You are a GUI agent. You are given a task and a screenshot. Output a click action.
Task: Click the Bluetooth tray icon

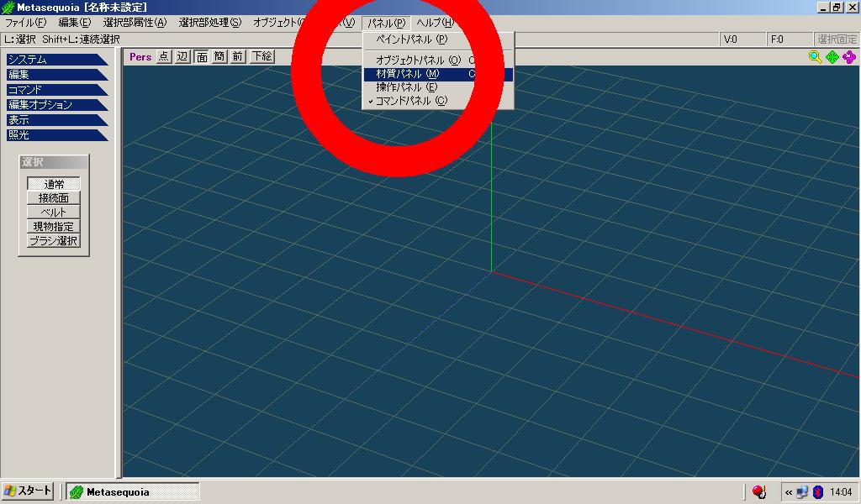817,492
